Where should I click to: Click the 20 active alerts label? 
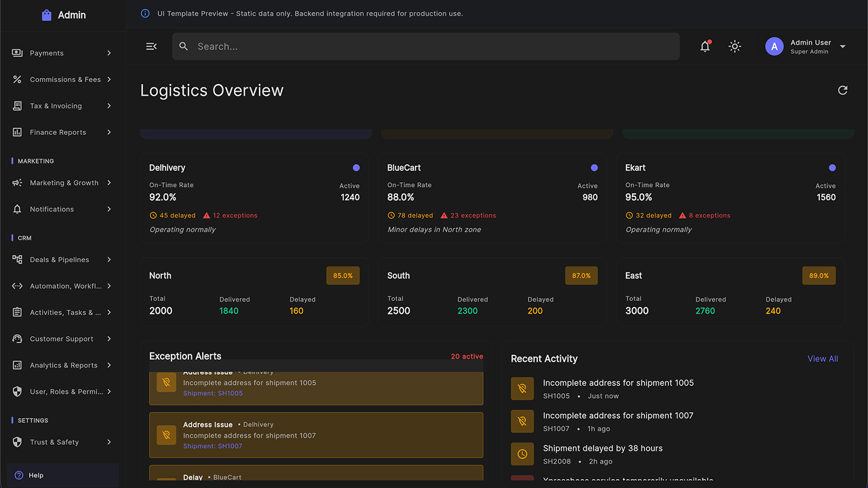(467, 357)
